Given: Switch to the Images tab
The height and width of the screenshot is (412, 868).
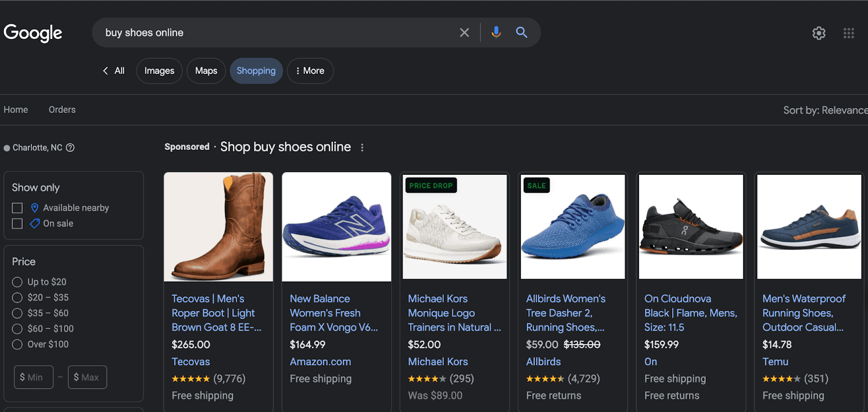Looking at the screenshot, I should 159,71.
